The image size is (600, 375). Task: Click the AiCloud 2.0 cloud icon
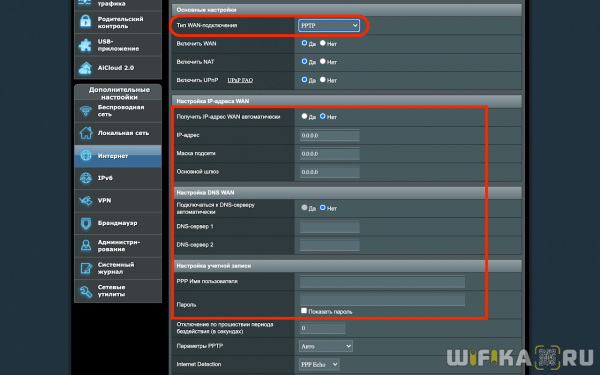coord(85,68)
